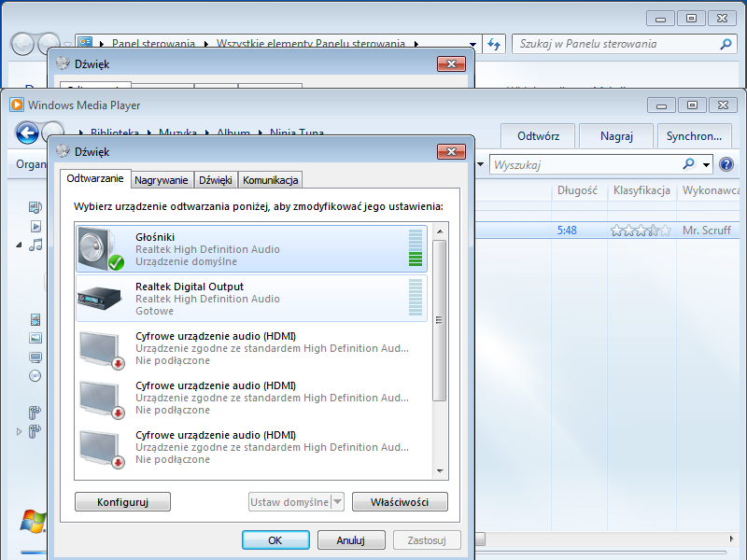The height and width of the screenshot is (560, 747).
Task: Open the Komunikacja tab
Action: (270, 180)
